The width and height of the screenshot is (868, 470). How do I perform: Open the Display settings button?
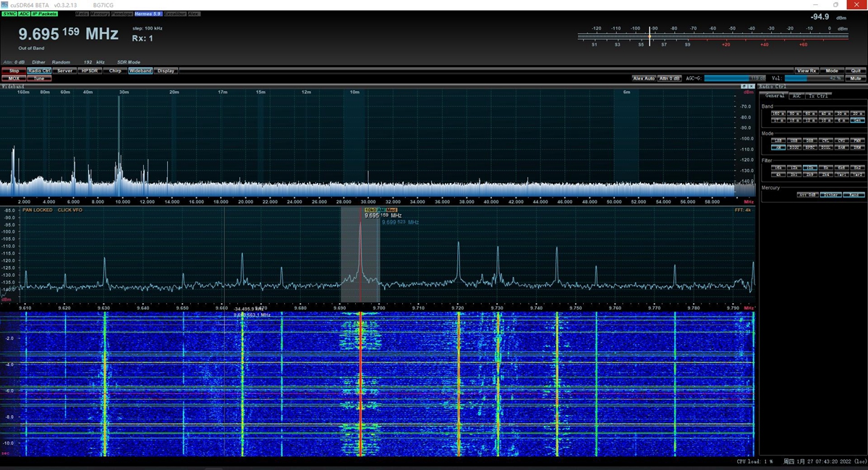pyautogui.click(x=166, y=71)
